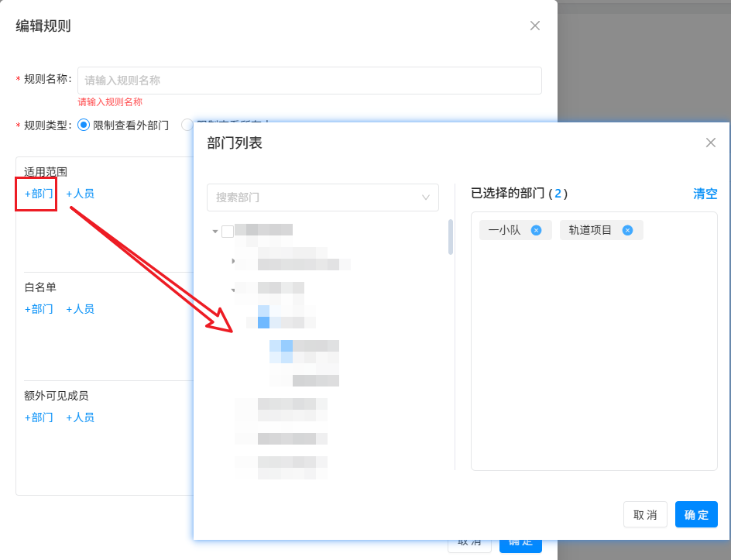Expand the first child department node
The width and height of the screenshot is (731, 560).
(233, 261)
